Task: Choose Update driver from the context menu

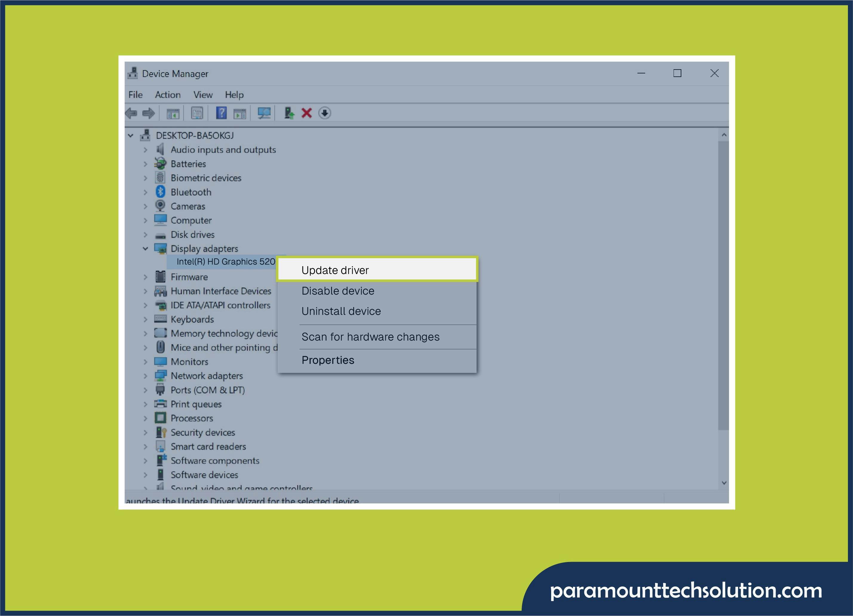Action: [335, 270]
